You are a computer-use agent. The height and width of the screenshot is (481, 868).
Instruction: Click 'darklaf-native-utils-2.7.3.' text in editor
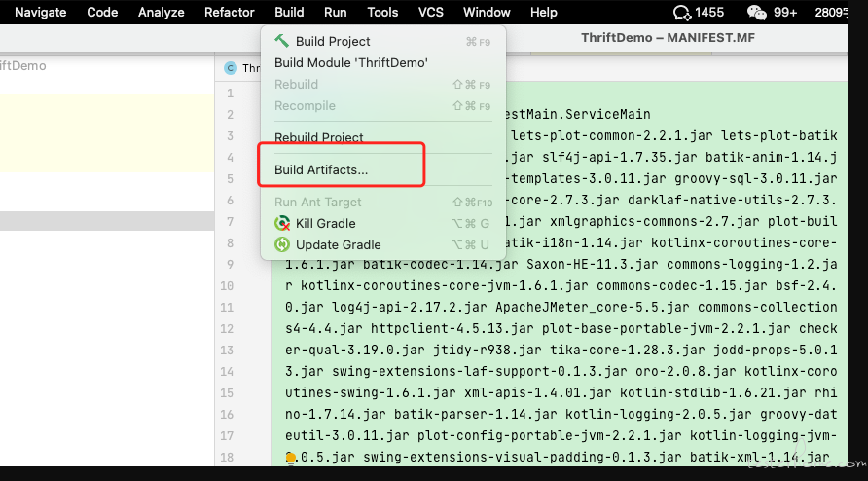point(732,200)
